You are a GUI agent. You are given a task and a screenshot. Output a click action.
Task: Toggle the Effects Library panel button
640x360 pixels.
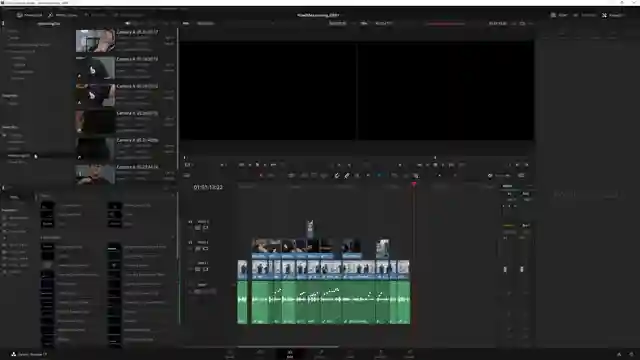(62, 15)
